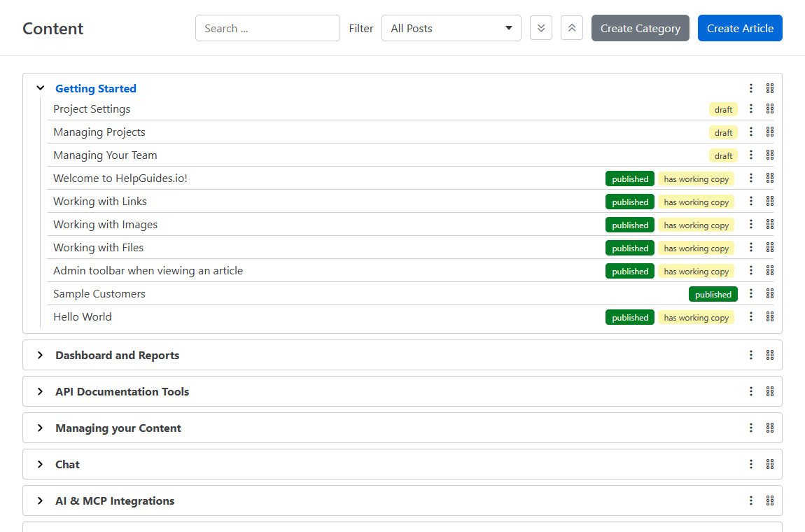
Task: Click drag handle on Managing Projects row
Action: click(x=770, y=132)
